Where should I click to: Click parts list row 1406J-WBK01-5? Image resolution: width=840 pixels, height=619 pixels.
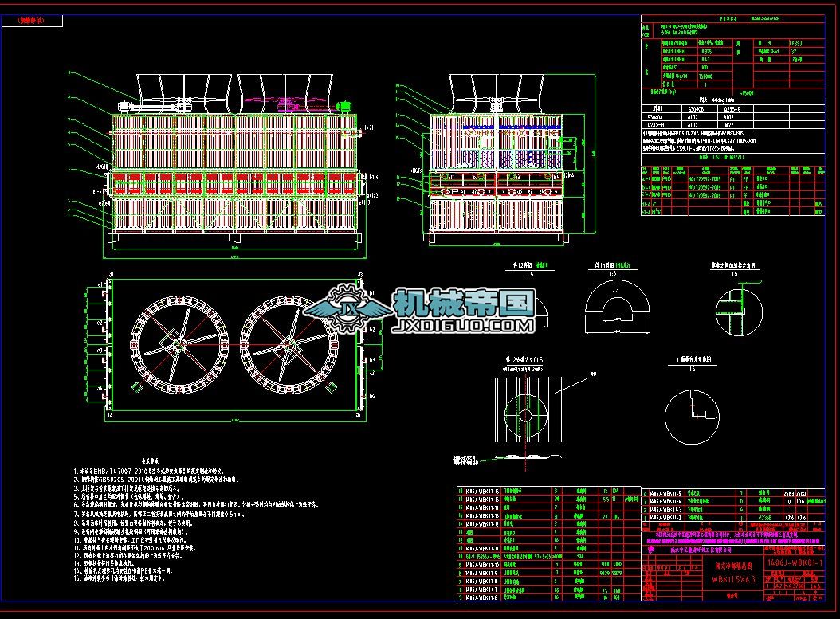point(733,493)
